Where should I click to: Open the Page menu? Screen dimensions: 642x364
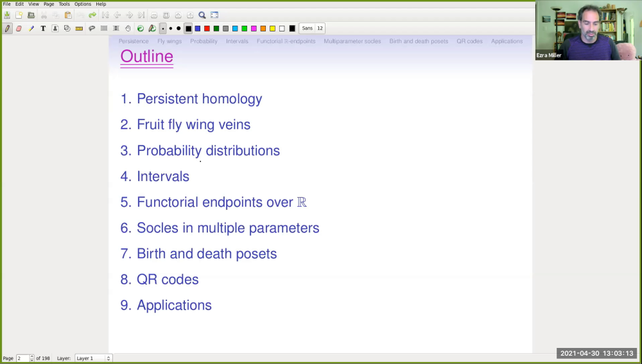pos(49,4)
